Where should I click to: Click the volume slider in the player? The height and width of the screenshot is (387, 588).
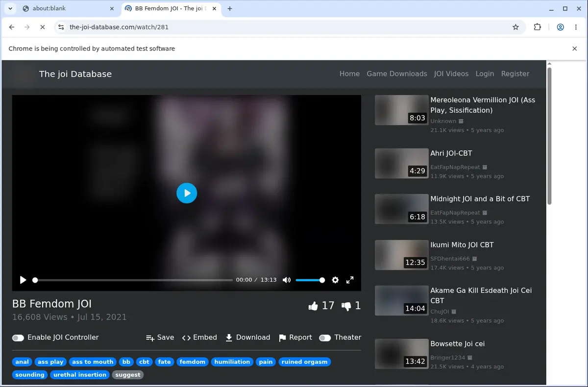[310, 280]
